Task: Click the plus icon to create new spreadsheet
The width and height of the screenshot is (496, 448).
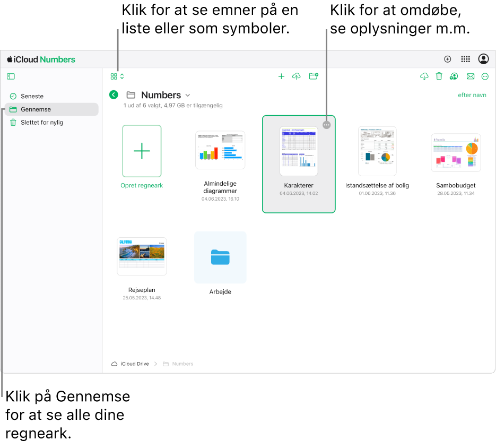Action: 281,76
